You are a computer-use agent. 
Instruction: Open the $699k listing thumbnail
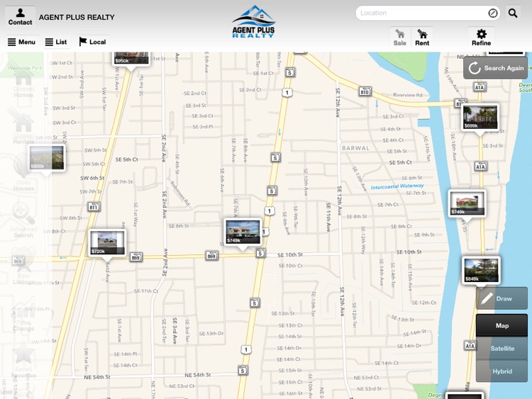480,118
